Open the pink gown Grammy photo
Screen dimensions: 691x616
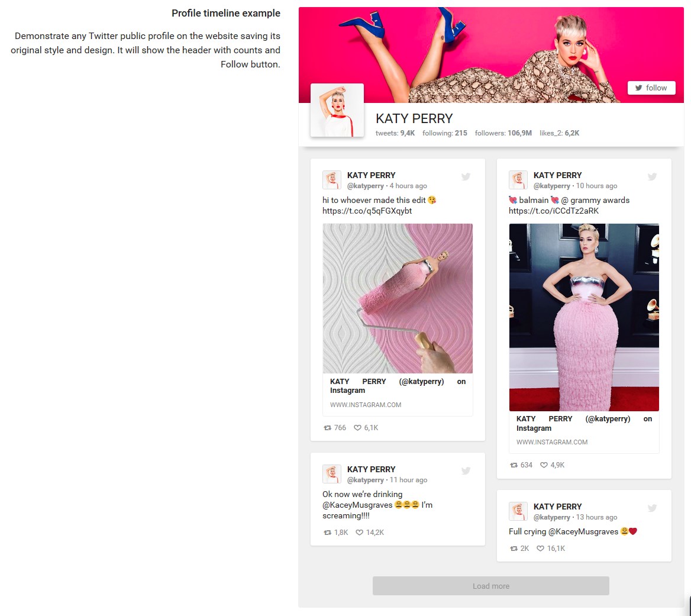tap(584, 317)
